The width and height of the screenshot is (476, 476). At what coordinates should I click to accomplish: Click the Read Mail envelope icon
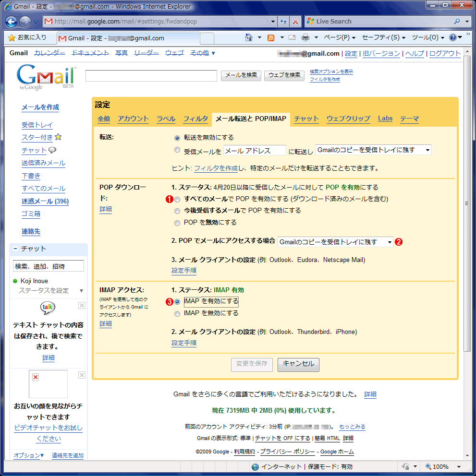pyautogui.click(x=292, y=37)
